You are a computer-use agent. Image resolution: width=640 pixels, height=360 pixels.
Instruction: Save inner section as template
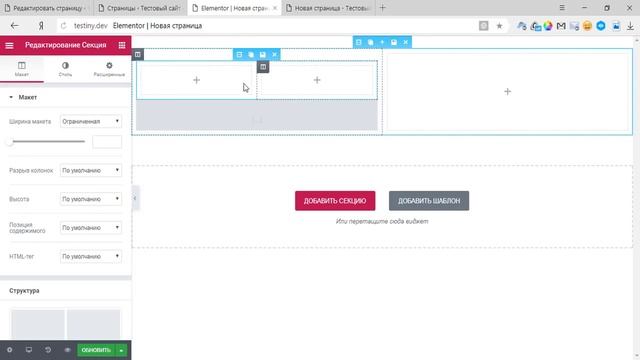click(263, 54)
